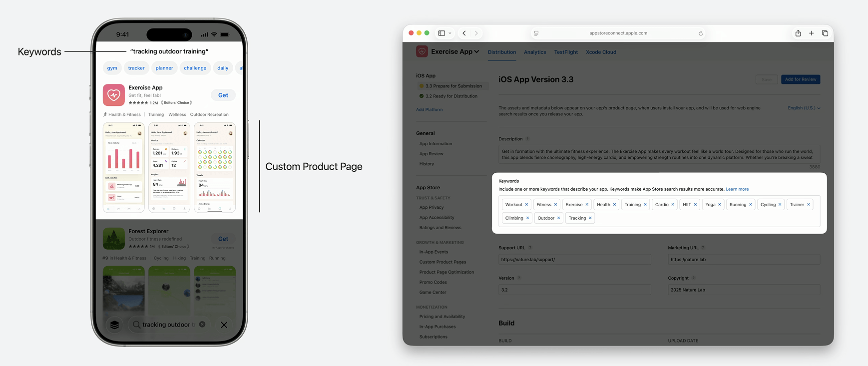Remove the Tracking keyword tag

pos(590,218)
